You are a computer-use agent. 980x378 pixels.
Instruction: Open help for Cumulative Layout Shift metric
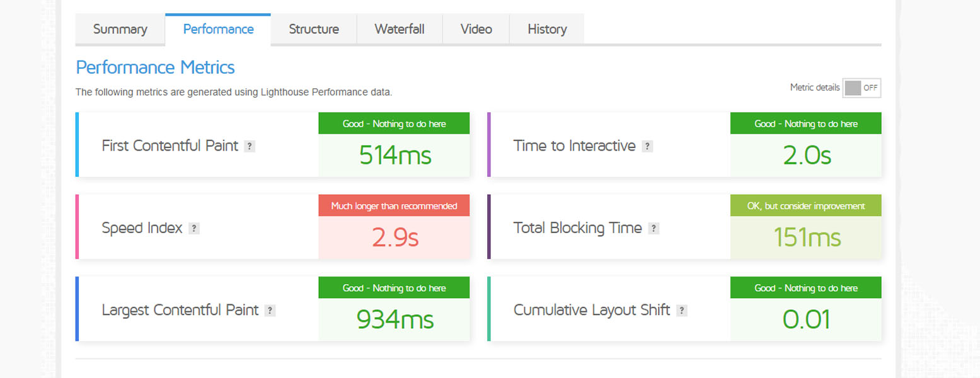[682, 310]
